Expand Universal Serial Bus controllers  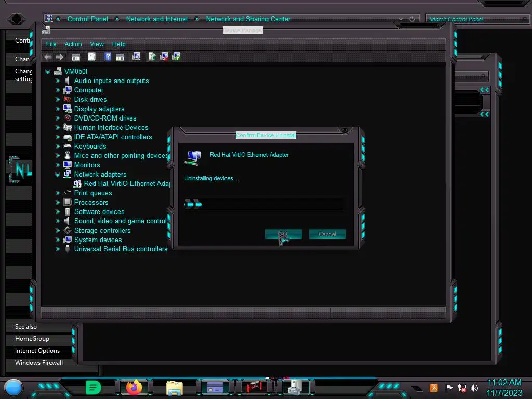point(57,249)
